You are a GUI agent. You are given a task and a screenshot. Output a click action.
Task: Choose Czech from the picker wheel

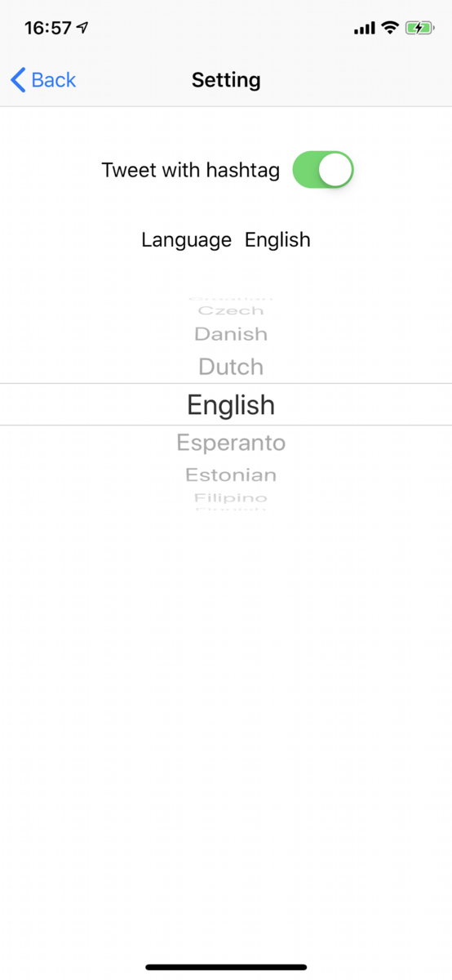(x=231, y=310)
